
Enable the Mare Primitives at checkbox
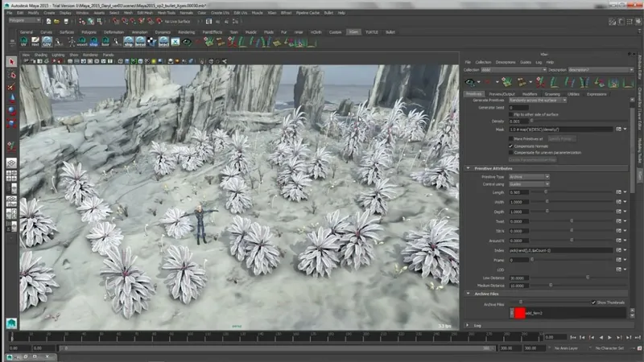pos(511,138)
